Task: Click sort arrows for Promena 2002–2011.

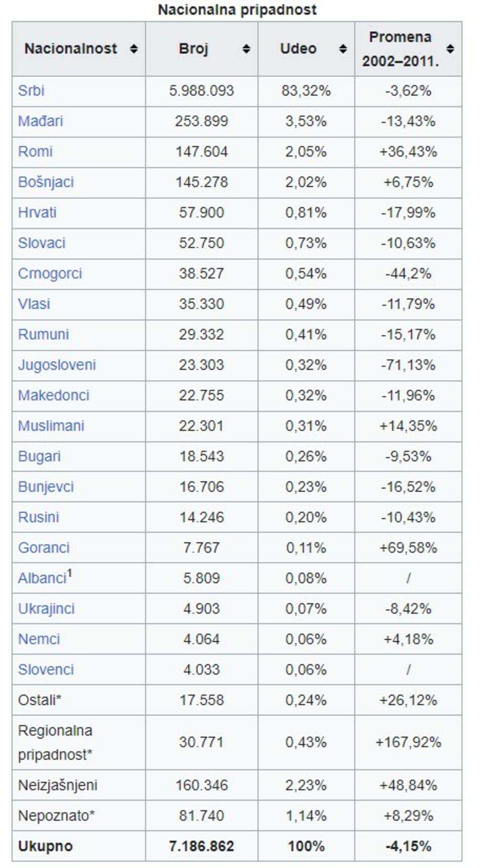Action: click(450, 49)
